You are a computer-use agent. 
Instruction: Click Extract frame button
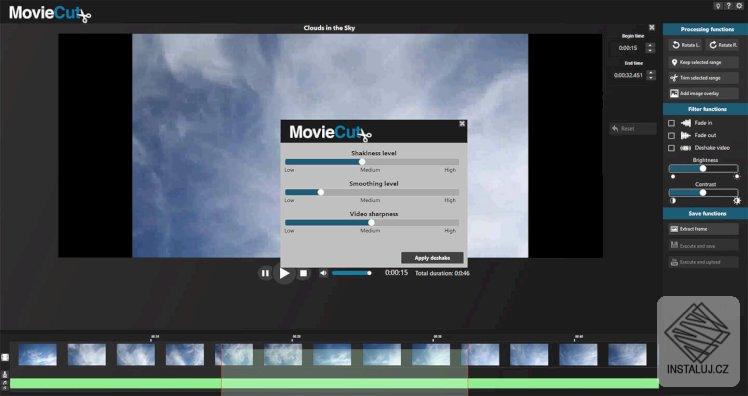point(704,229)
